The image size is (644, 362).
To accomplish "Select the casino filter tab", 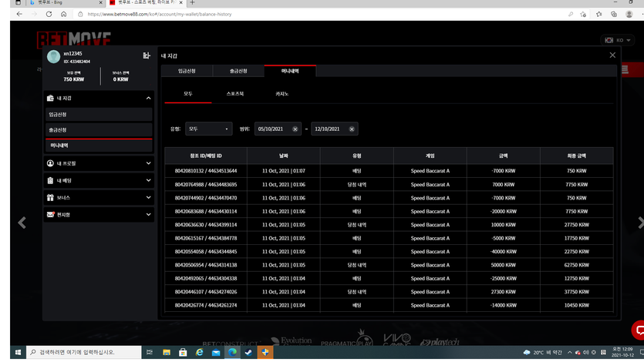I will coord(282,94).
